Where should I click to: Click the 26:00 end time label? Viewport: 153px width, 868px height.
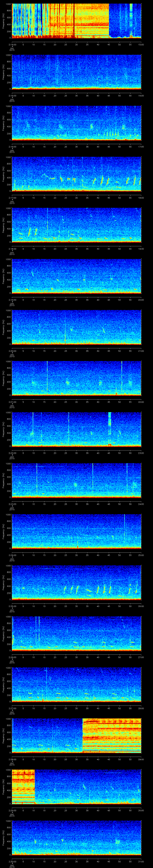(x=141, y=606)
